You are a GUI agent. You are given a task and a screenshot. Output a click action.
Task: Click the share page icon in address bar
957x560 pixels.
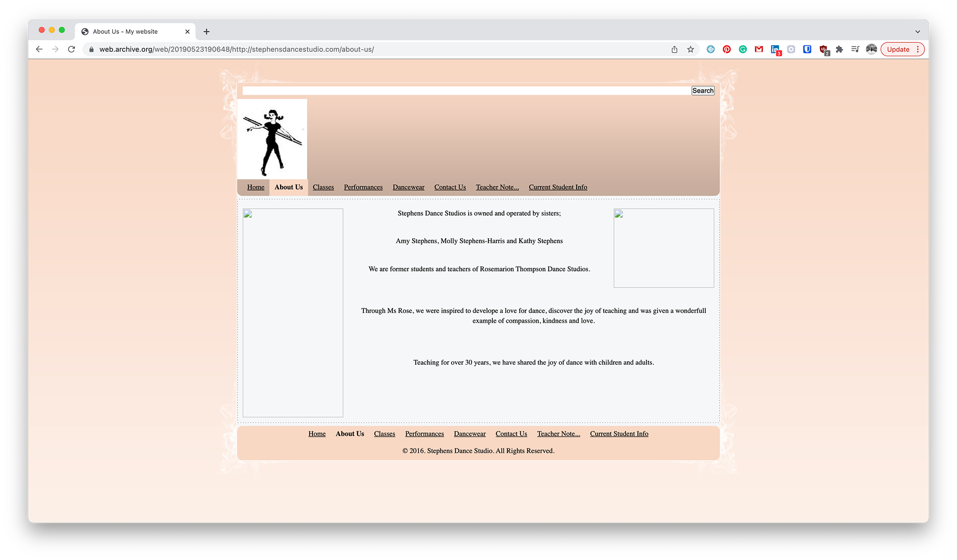(x=674, y=49)
